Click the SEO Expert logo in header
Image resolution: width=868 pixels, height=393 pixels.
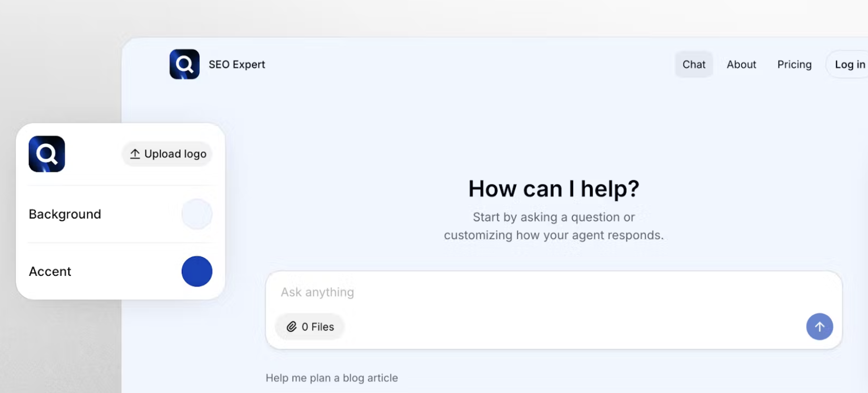point(184,64)
